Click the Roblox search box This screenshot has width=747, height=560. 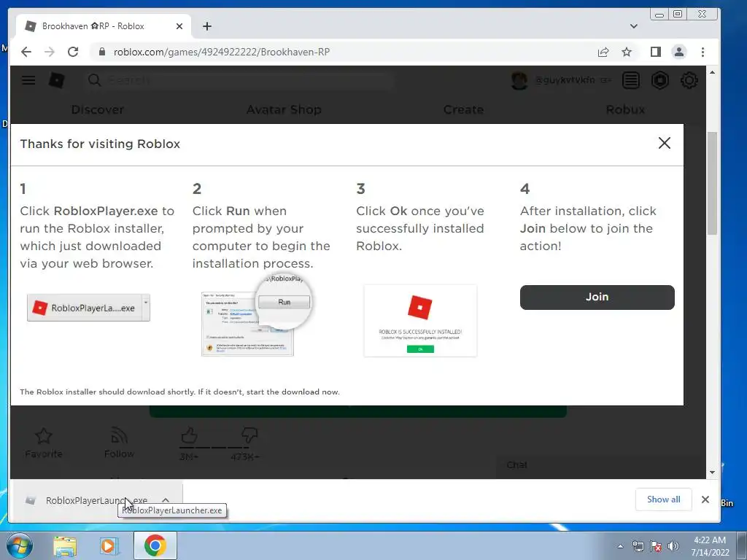click(x=239, y=80)
